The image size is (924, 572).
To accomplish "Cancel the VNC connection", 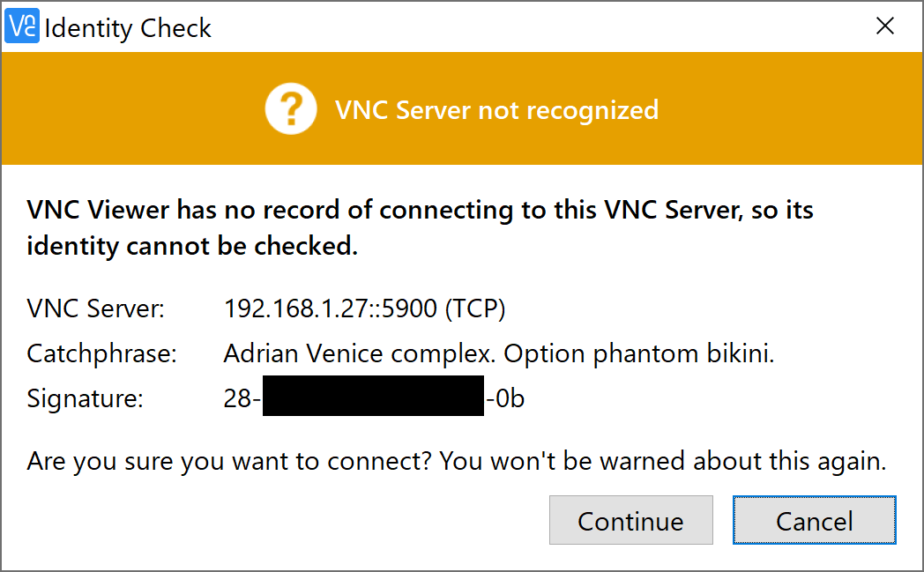I will click(x=814, y=520).
